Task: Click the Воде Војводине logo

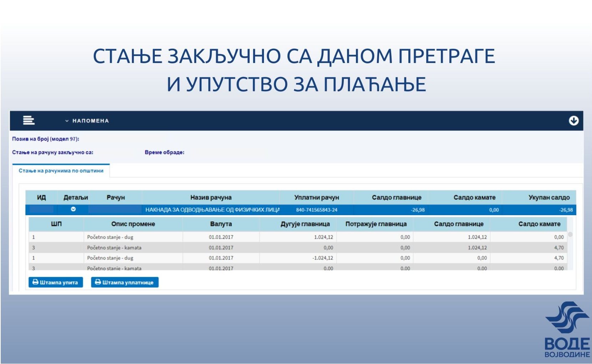Action: (567, 329)
